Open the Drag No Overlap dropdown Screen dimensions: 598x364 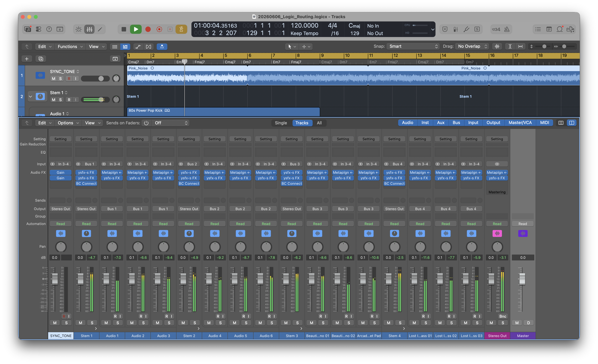tap(472, 46)
